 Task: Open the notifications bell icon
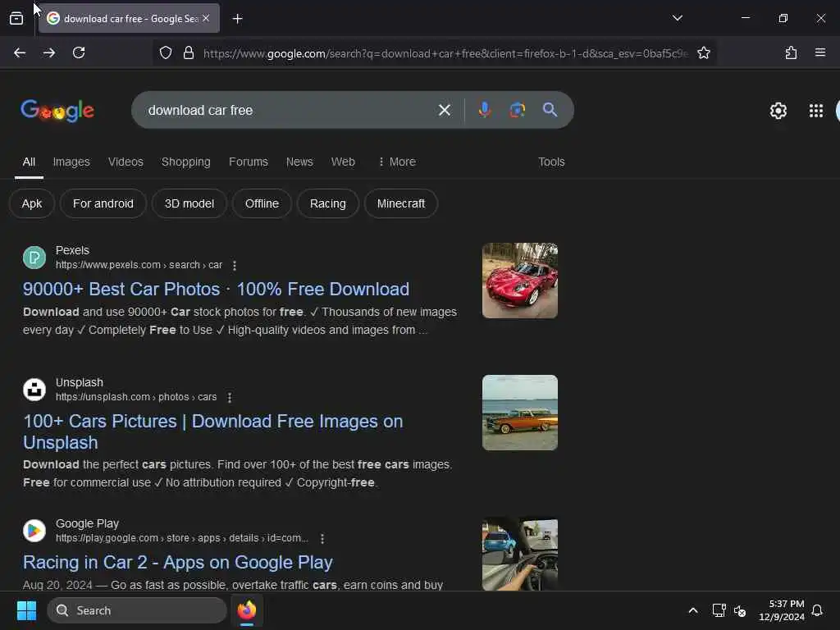pos(817,610)
